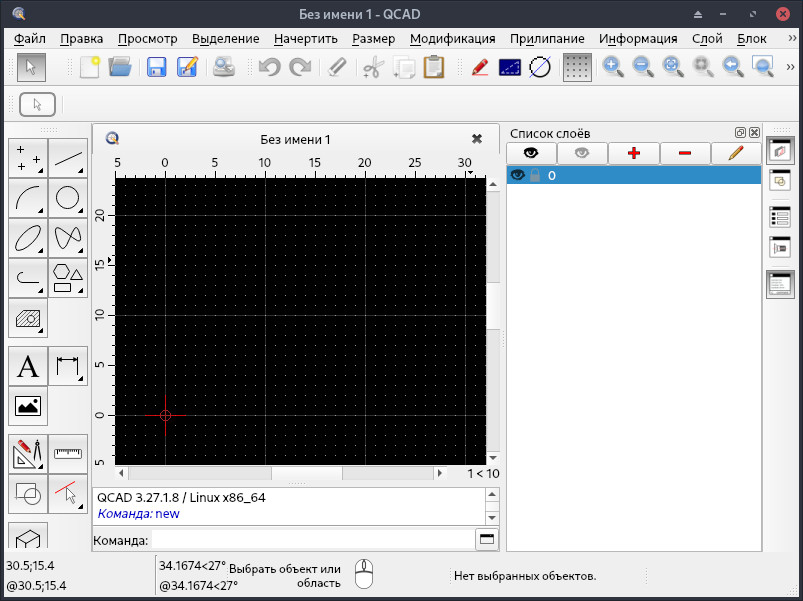The width and height of the screenshot is (803, 601).
Task: Toggle the lock on layer 0
Action: coord(534,175)
